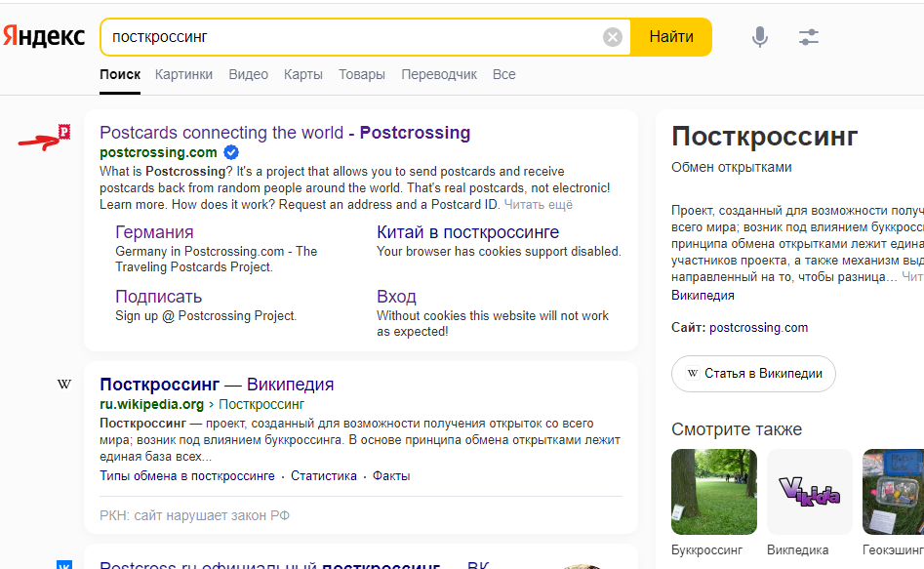Click the green postcrossing.com URL
The image size is (924, 569).
(x=158, y=152)
